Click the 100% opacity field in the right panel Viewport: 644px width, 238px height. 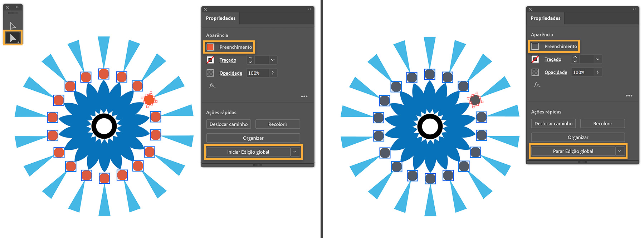tap(582, 72)
